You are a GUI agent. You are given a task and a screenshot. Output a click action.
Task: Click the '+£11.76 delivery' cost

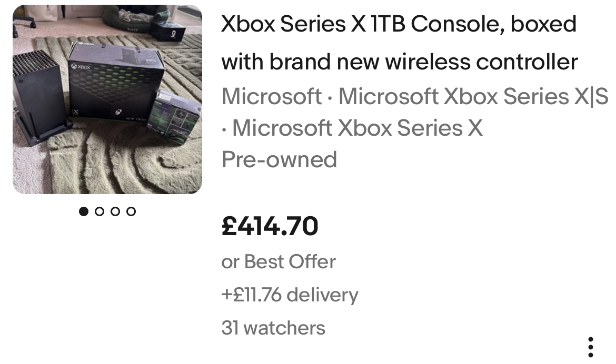pos(290,295)
